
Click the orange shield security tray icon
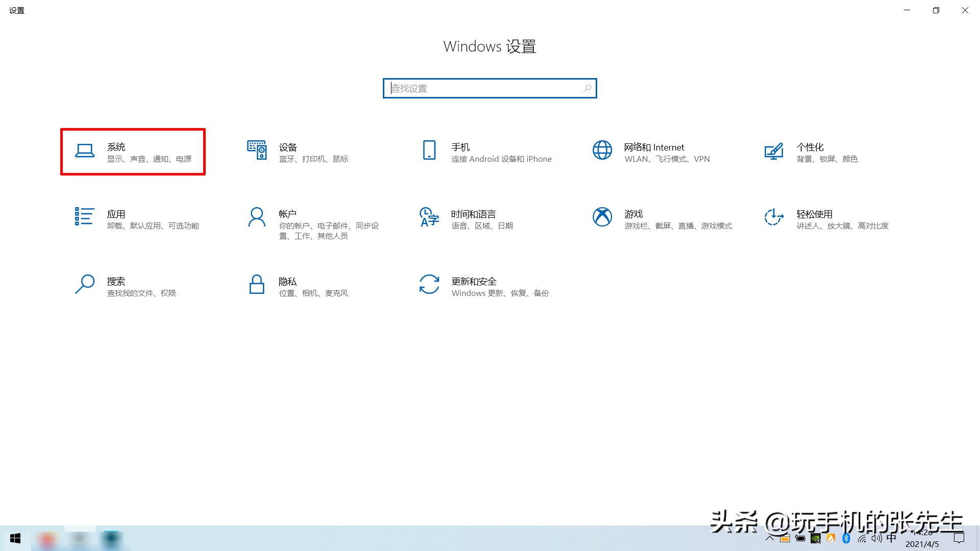[x=831, y=538]
